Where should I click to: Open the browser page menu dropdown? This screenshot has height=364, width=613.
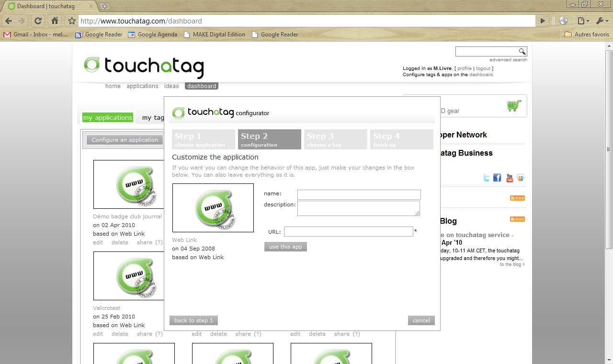[583, 21]
